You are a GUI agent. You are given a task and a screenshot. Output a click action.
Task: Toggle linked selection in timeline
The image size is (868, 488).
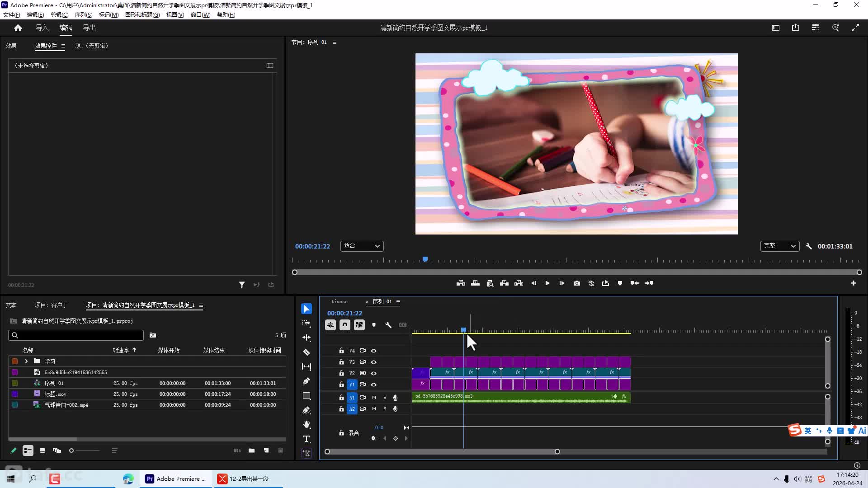[x=359, y=325]
